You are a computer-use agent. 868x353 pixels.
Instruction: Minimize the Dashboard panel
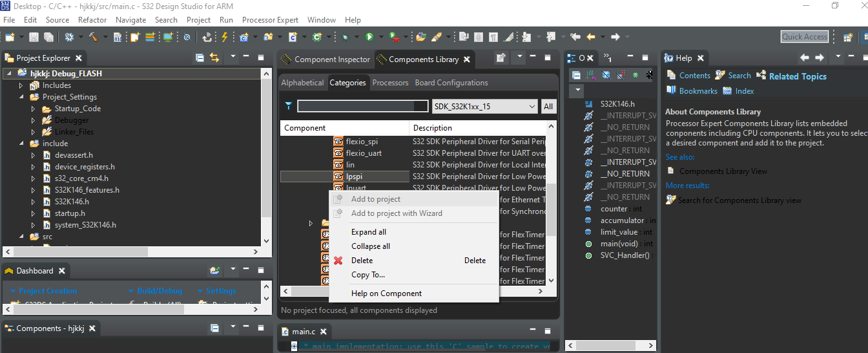tap(246, 270)
